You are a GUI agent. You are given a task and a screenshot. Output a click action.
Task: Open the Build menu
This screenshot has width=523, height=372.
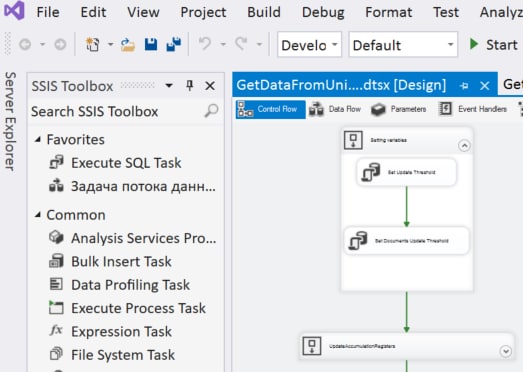pos(264,12)
